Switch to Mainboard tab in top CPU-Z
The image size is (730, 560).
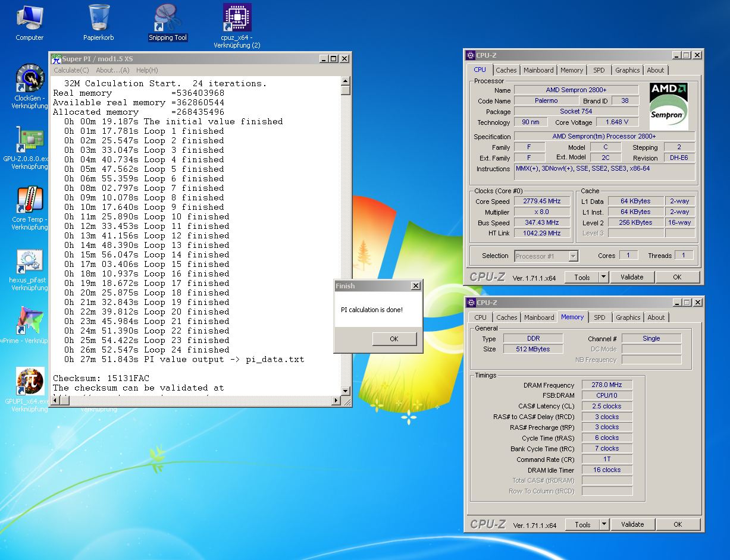tap(538, 70)
